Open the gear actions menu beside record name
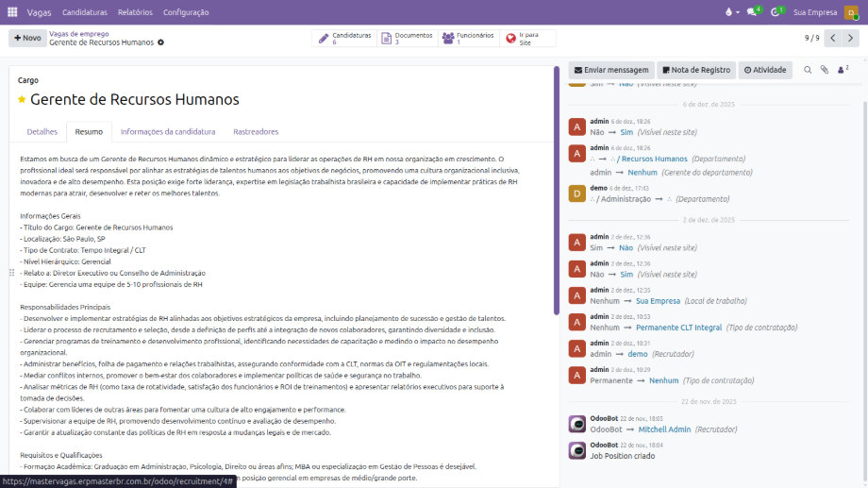Screen dimensions: 868x488 (x=160, y=42)
